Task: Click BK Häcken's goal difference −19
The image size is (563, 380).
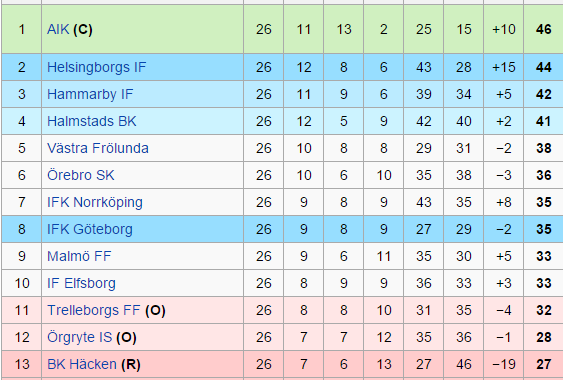Action: click(504, 364)
